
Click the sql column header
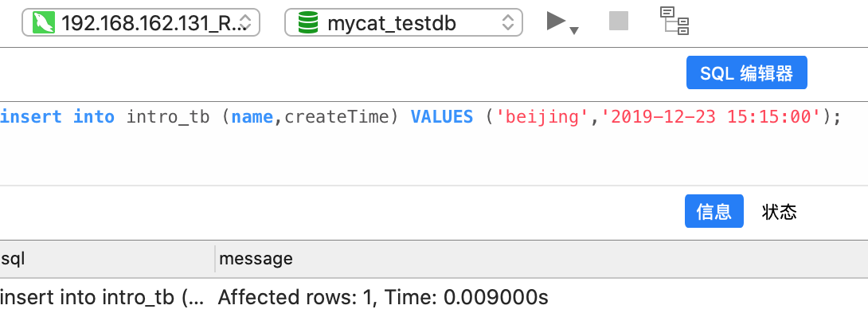click(108, 259)
